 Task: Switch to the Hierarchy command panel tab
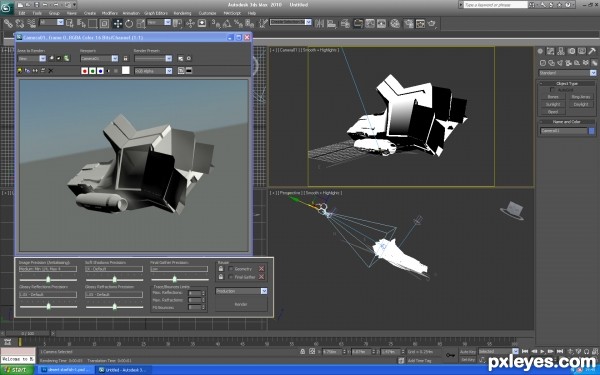(561, 51)
